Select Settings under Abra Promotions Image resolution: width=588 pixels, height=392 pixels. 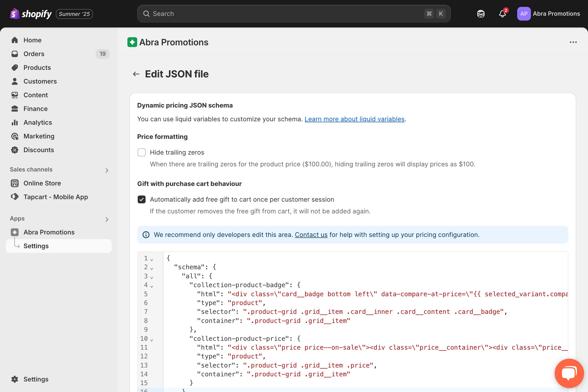[x=36, y=246]
